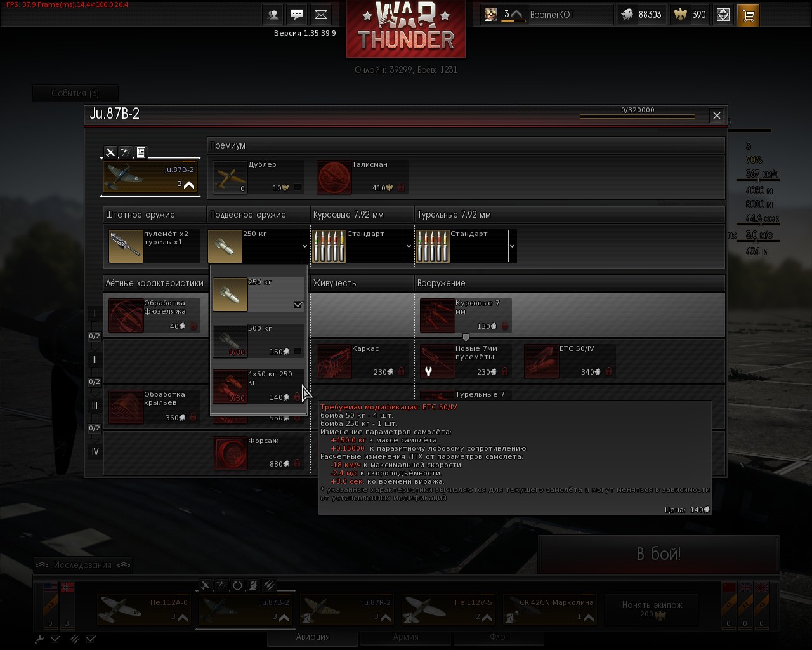The image size is (812, 650).
Task: Select Каркас survivability modification
Action: coord(362,361)
